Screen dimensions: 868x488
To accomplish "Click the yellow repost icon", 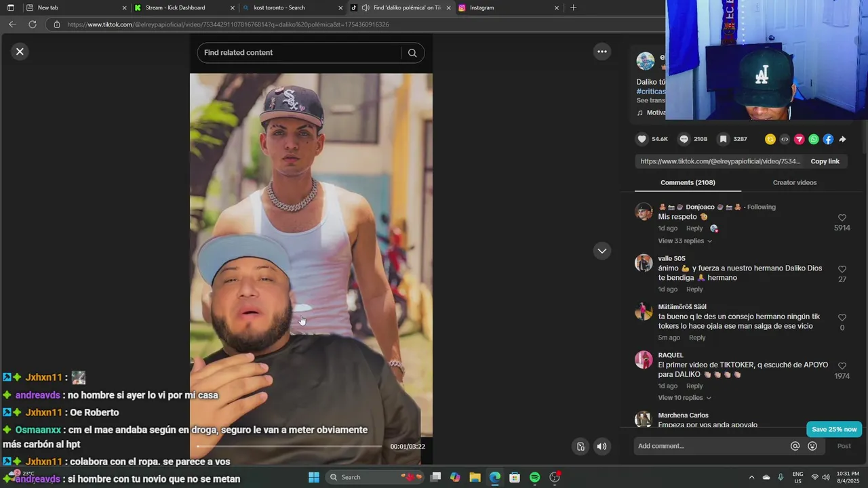I will (x=770, y=139).
